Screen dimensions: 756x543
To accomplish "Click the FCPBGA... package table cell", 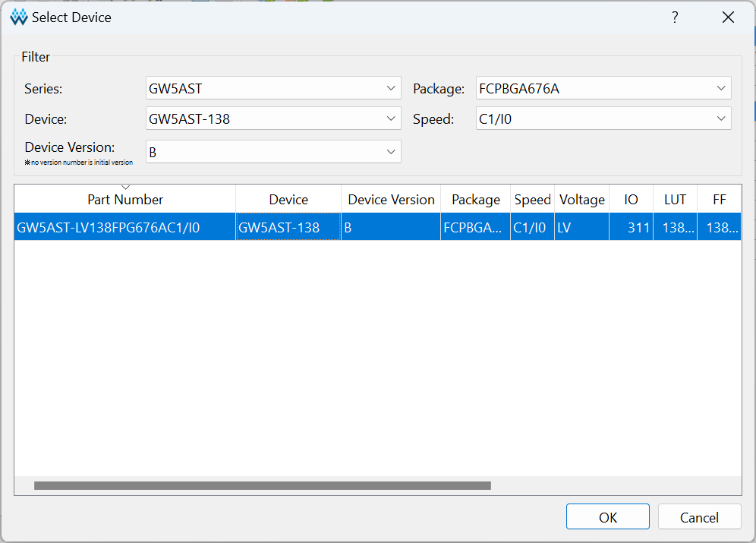I will [475, 227].
